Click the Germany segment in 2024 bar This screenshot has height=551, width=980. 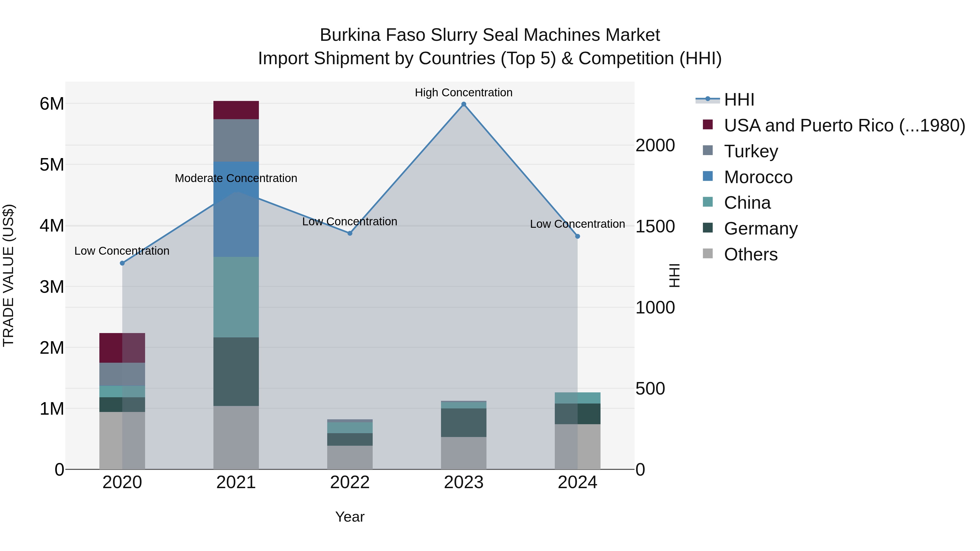tap(577, 414)
